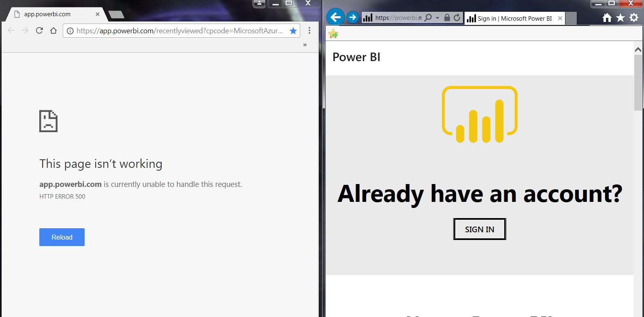Refresh the page in Internet Explorer
644x317 pixels.
pyautogui.click(x=457, y=17)
